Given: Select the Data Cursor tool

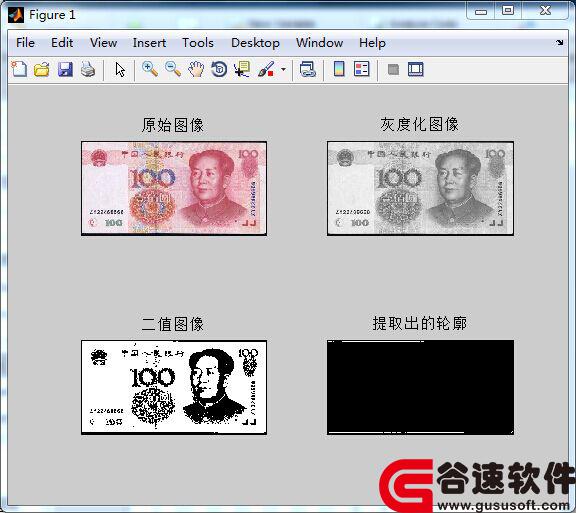Looking at the screenshot, I should click(242, 69).
